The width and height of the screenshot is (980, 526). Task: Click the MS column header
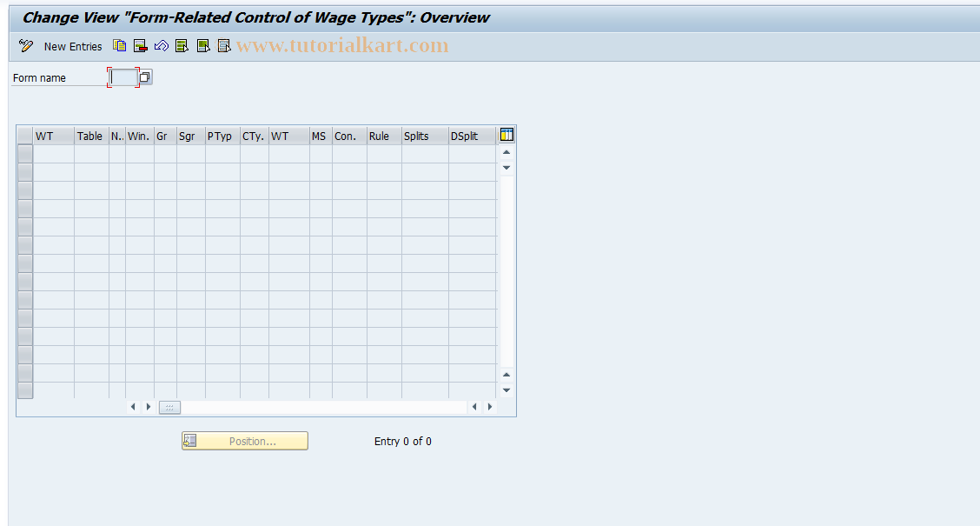321,136
